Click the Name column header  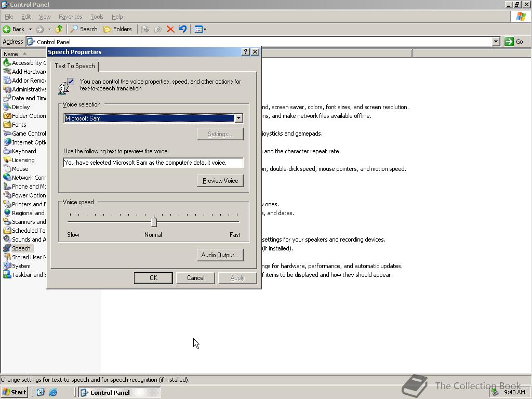pyautogui.click(x=24, y=54)
